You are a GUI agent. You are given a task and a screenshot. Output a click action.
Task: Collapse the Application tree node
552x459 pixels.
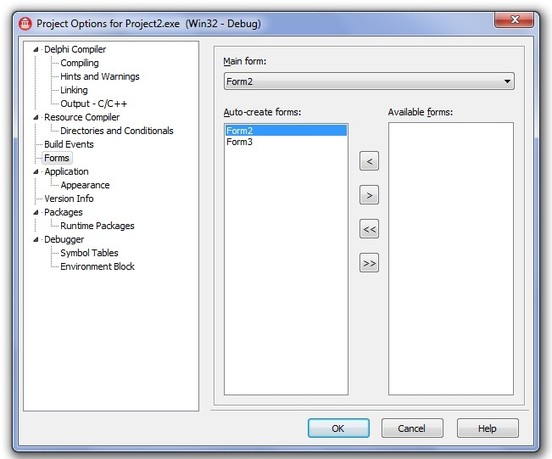36,172
